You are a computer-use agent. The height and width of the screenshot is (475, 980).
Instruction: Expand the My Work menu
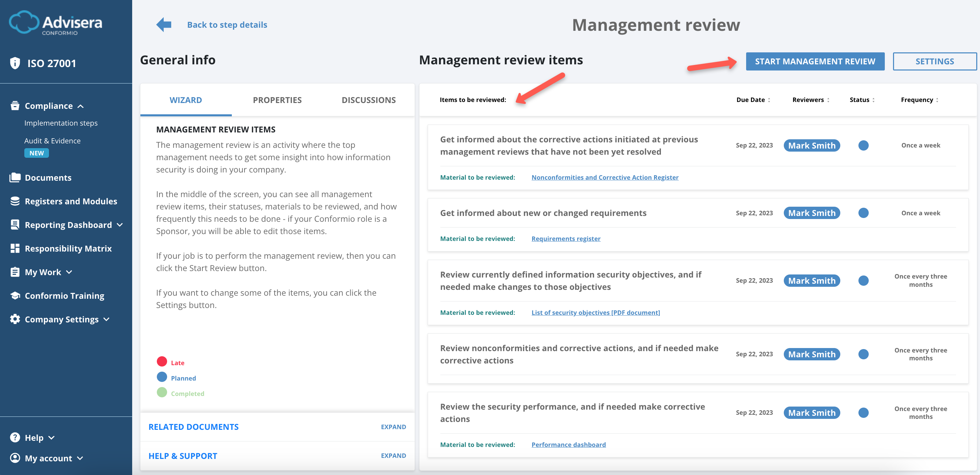click(69, 272)
